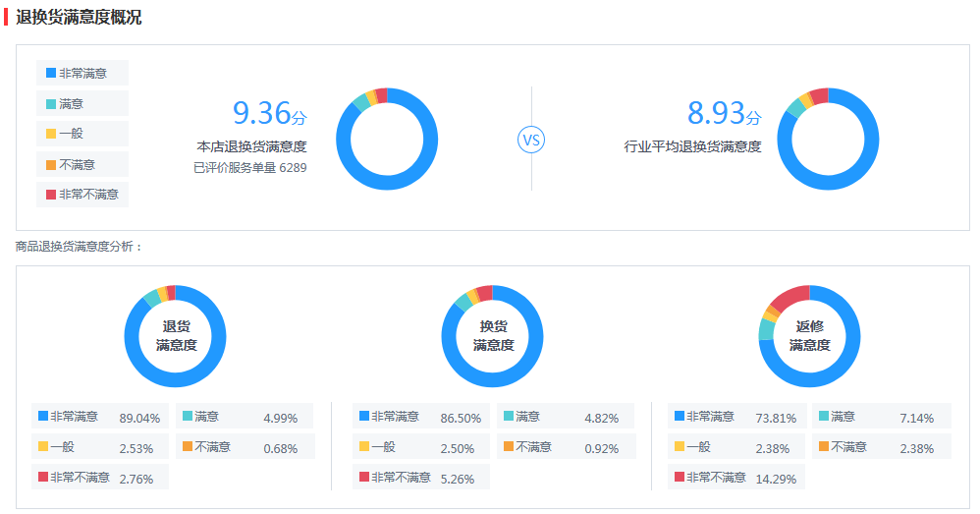The image size is (980, 514).
Task: Select the 非常不满意 14.29% entry under 返修
Action: tap(736, 478)
